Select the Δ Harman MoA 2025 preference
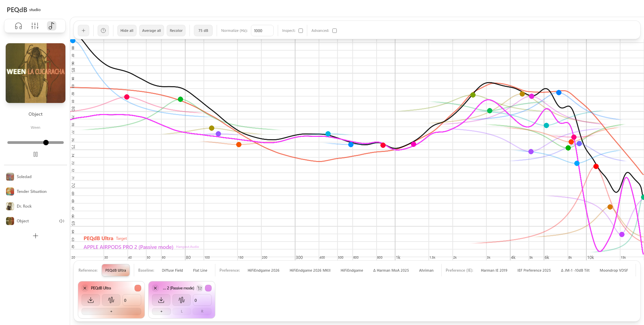 [391, 270]
